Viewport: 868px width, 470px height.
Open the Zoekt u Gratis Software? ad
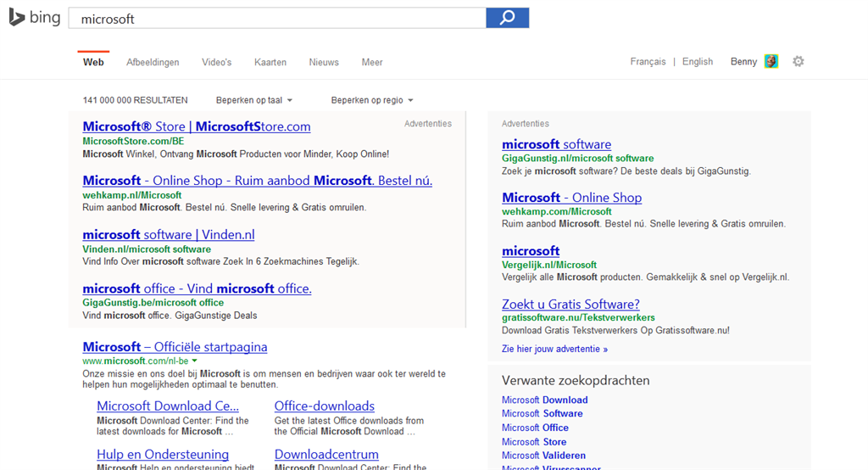[570, 305]
